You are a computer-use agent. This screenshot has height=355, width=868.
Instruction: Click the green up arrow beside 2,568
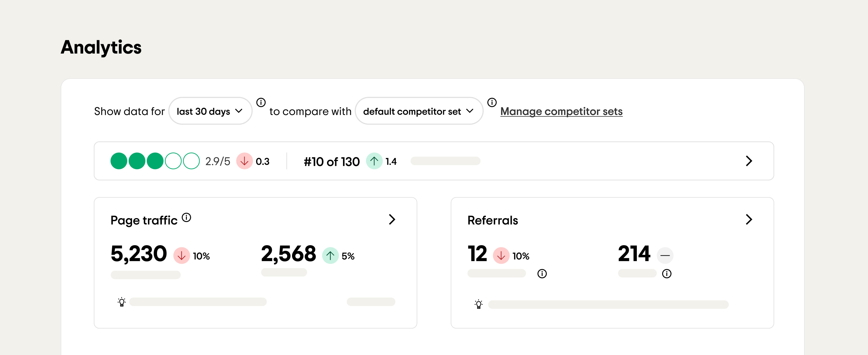331,255
